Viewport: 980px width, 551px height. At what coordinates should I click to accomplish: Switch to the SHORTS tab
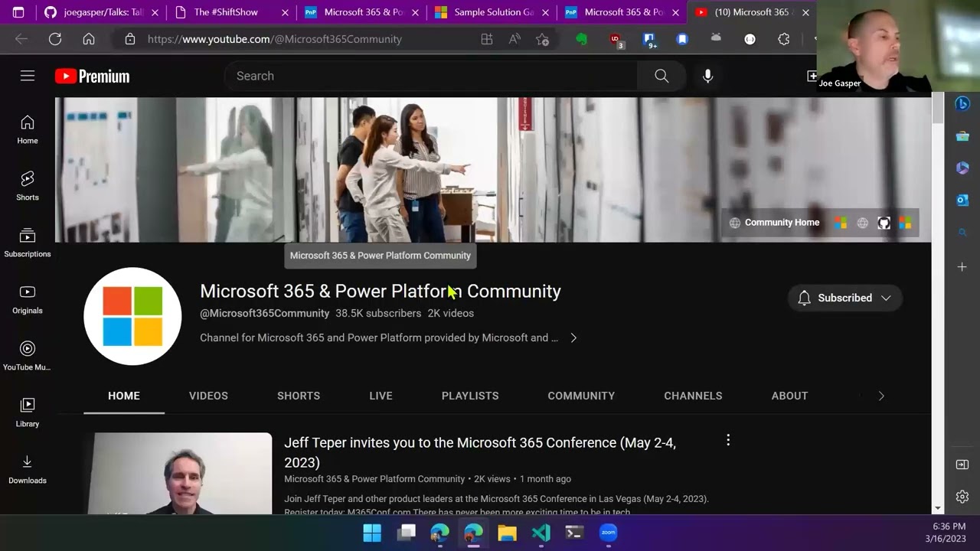click(x=299, y=396)
